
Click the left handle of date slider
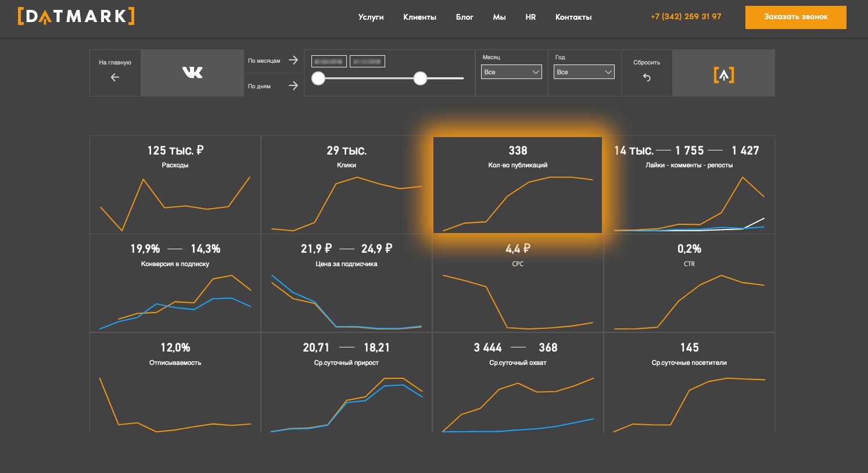pyautogui.click(x=318, y=78)
